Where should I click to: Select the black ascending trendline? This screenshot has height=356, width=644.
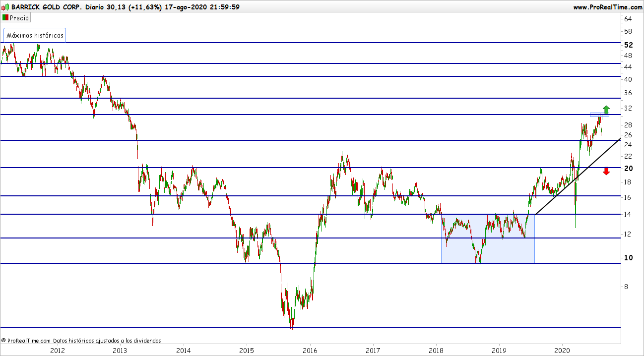[578, 177]
